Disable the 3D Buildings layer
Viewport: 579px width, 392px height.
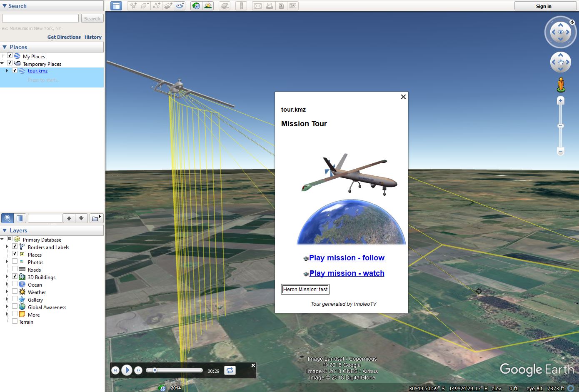tap(15, 277)
